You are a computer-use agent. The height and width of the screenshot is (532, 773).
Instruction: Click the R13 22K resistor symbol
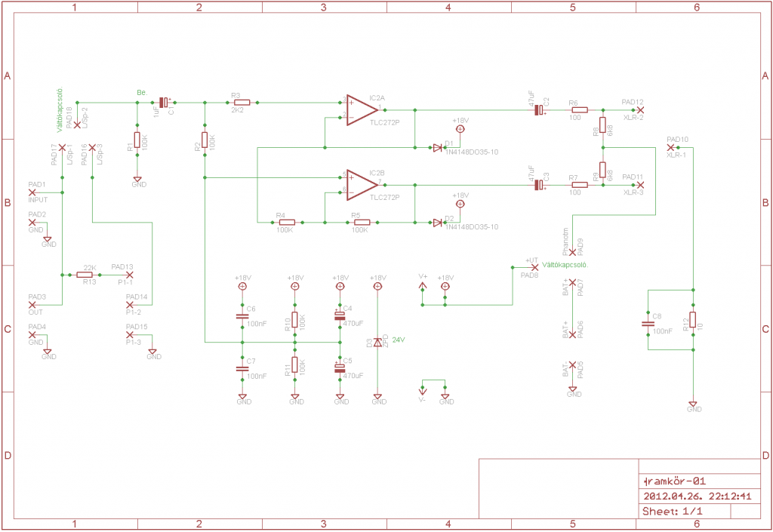(x=85, y=275)
